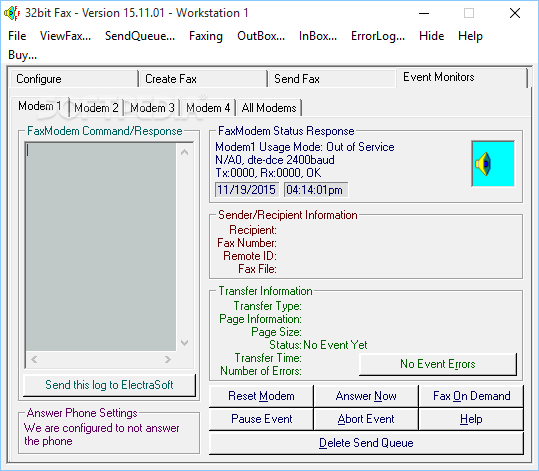
Task: Switch to the Modem 3 tab
Action: (x=152, y=108)
